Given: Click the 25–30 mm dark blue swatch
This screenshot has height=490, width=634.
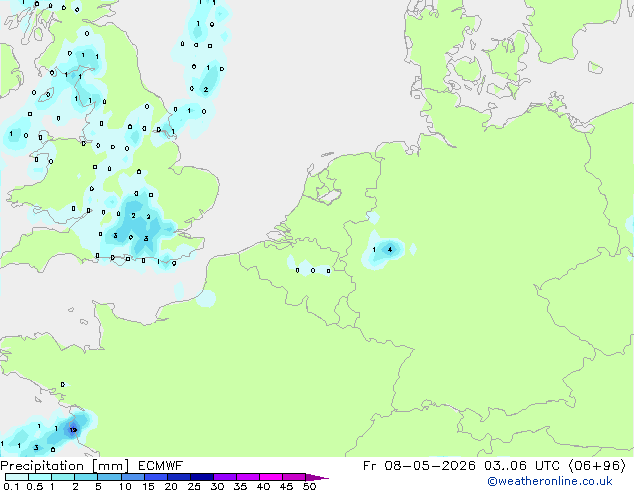Looking at the screenshot, I should click(202, 477).
